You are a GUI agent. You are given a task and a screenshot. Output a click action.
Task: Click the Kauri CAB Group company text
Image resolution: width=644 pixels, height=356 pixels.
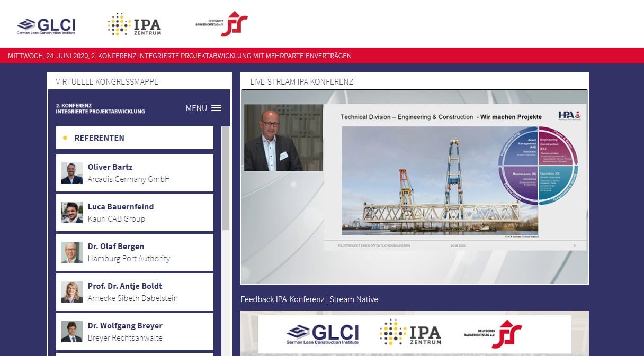117,219
